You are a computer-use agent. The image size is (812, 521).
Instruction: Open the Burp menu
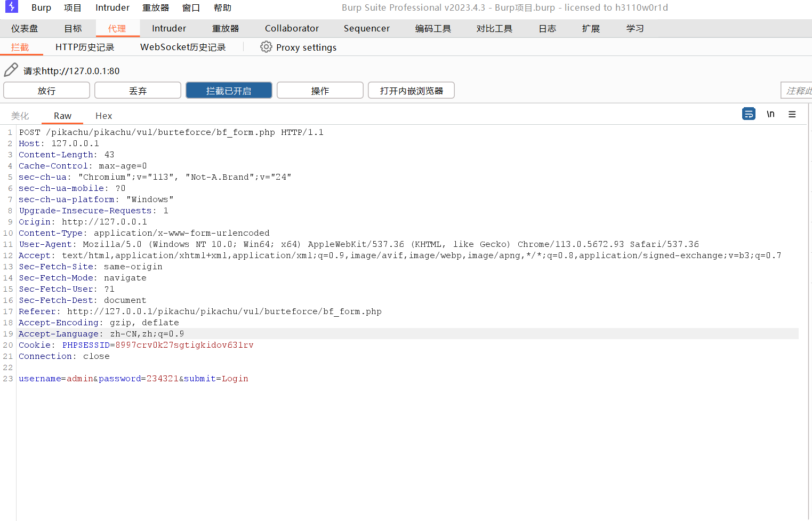(41, 7)
